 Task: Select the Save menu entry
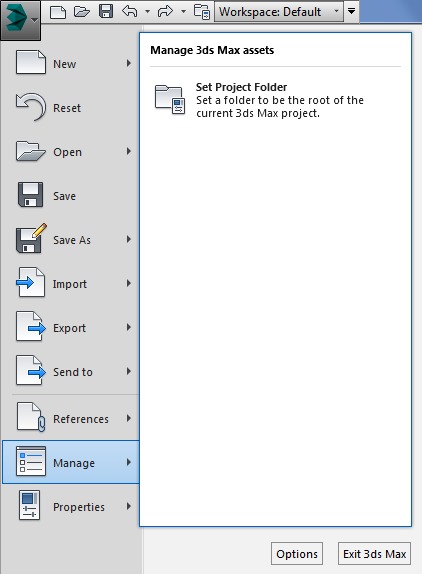[70, 195]
